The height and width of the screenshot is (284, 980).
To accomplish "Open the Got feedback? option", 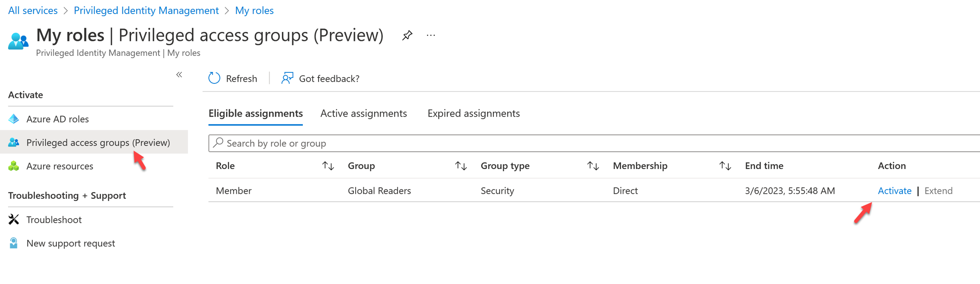I will click(x=320, y=78).
